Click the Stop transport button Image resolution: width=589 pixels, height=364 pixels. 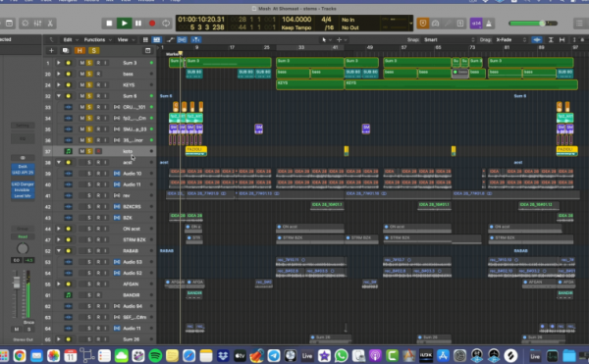[x=109, y=24]
